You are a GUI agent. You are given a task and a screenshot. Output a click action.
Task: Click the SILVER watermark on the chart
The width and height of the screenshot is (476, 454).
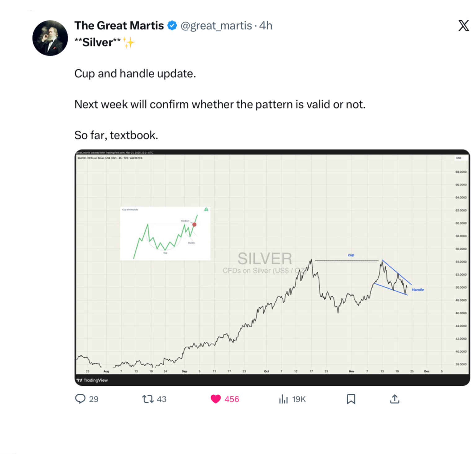click(265, 259)
